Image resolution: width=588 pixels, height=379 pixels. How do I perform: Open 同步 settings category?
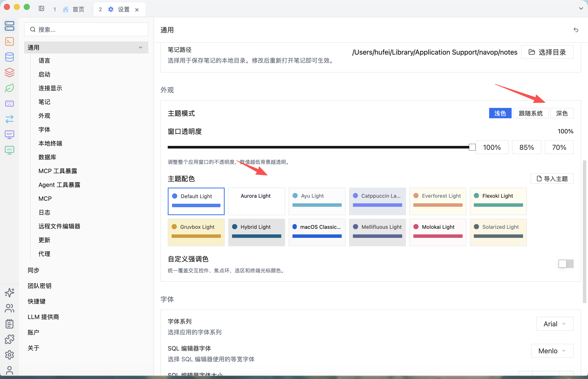(33, 270)
